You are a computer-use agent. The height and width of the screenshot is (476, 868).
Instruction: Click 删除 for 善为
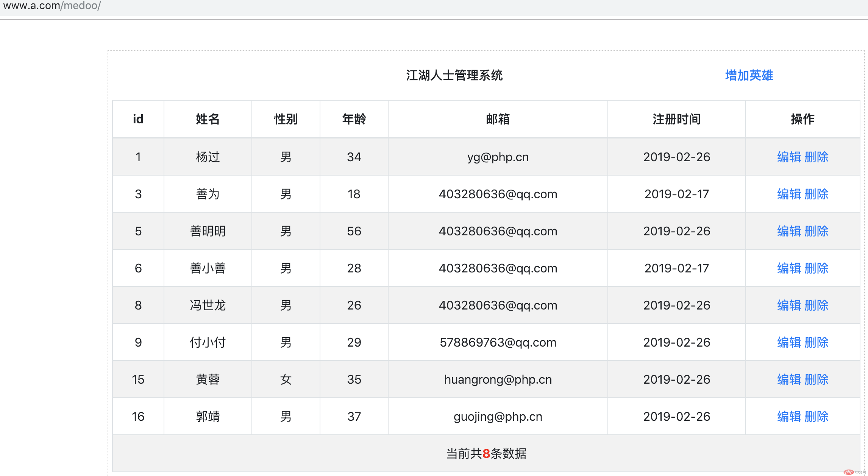point(816,194)
